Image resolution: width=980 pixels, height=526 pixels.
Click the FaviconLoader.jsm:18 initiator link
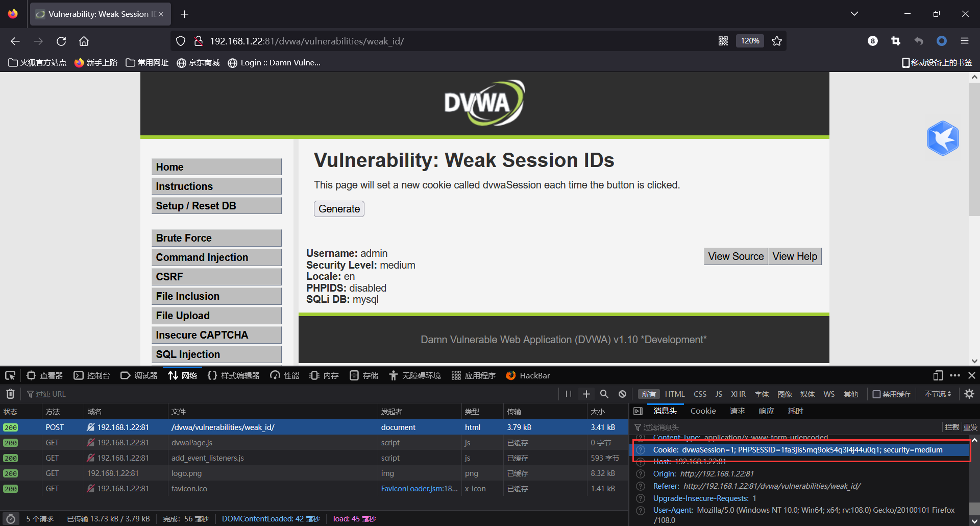pos(419,489)
